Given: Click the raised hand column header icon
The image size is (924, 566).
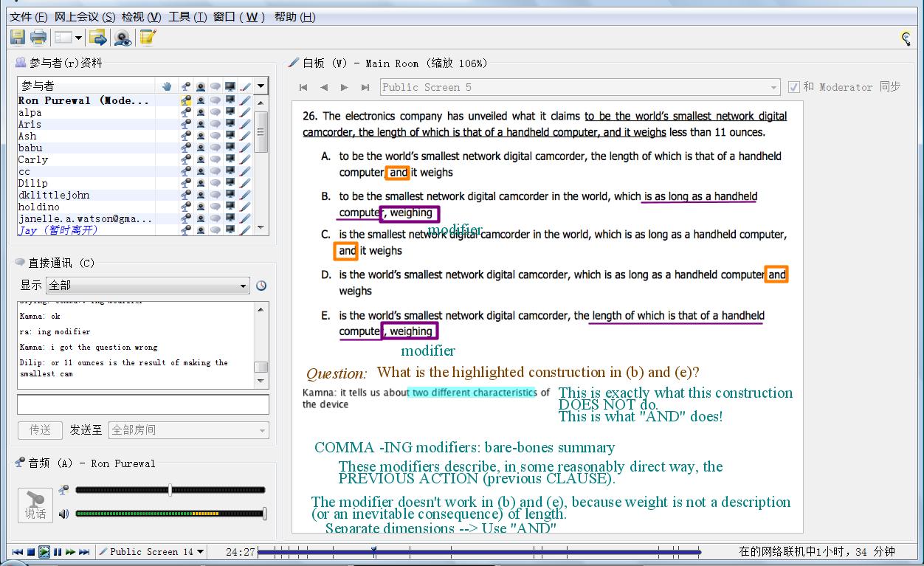Looking at the screenshot, I should [x=168, y=86].
